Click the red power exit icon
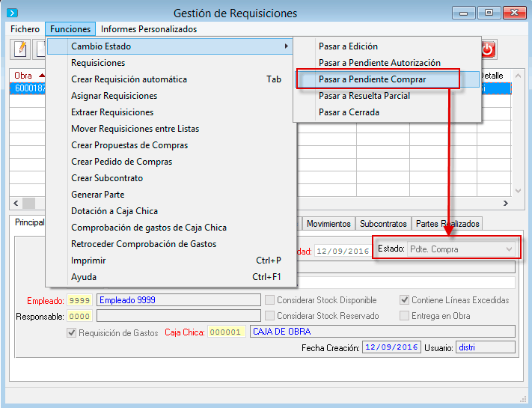Screen dimensions: 532x408 488,49
